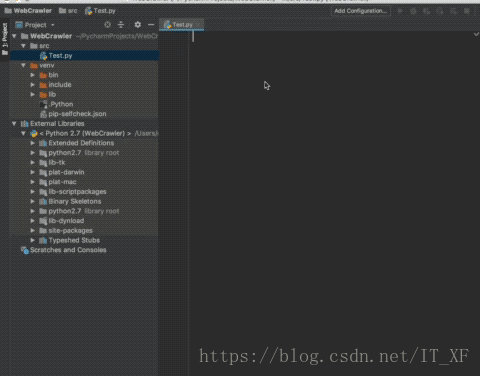Image resolution: width=480 pixels, height=376 pixels.
Task: Click the src breadcrumb in the navigation bar
Action: tap(68, 11)
